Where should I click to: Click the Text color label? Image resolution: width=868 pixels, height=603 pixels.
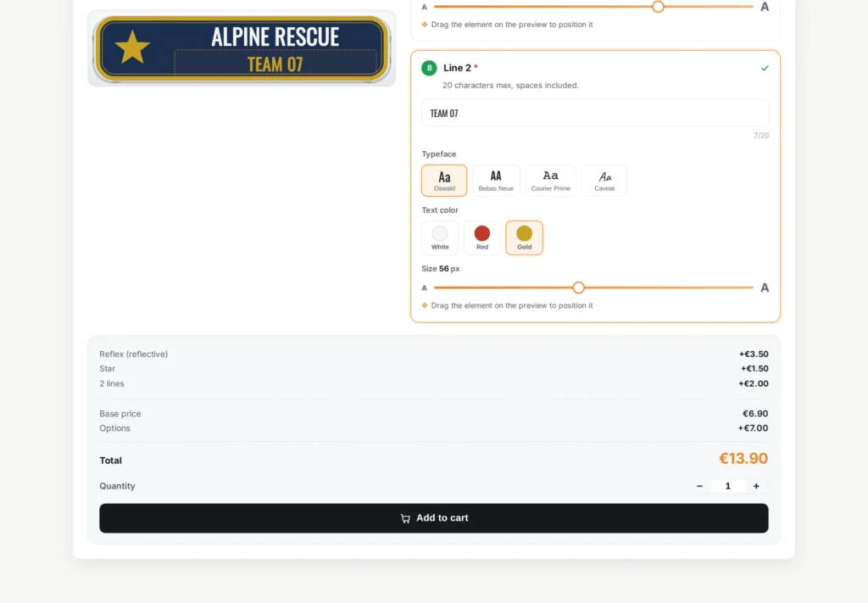coord(440,210)
